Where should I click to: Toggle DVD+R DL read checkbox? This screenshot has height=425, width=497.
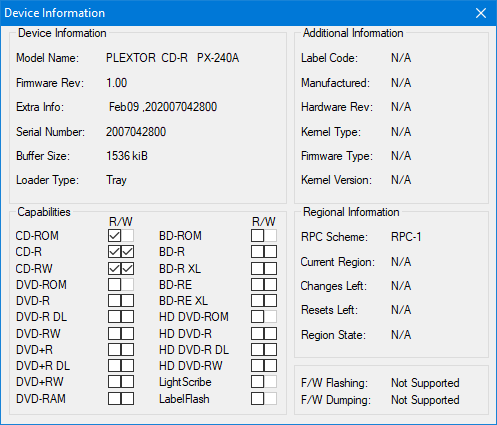tap(114, 366)
